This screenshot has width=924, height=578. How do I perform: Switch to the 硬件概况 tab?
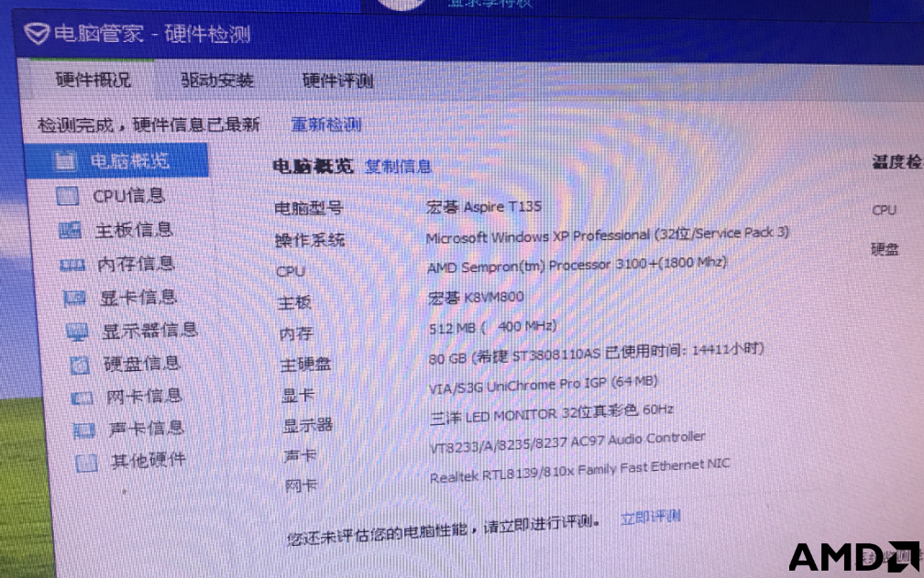(93, 80)
